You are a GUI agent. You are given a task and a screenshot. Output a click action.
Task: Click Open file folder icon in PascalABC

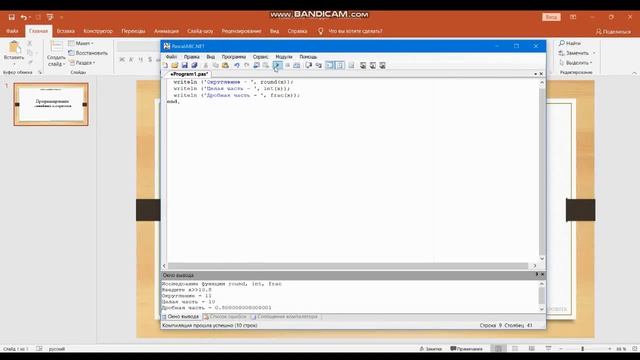175,65
